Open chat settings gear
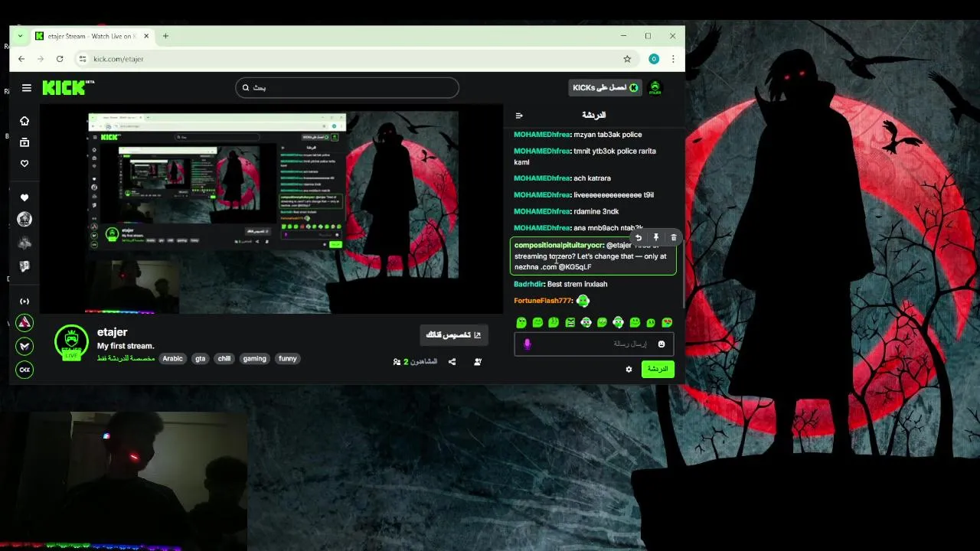Image resolution: width=980 pixels, height=551 pixels. tap(629, 369)
